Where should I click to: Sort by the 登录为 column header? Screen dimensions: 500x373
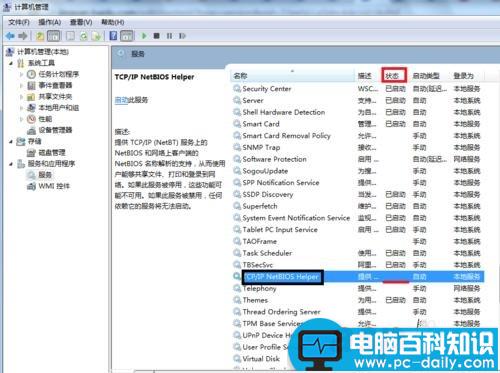coord(463,76)
